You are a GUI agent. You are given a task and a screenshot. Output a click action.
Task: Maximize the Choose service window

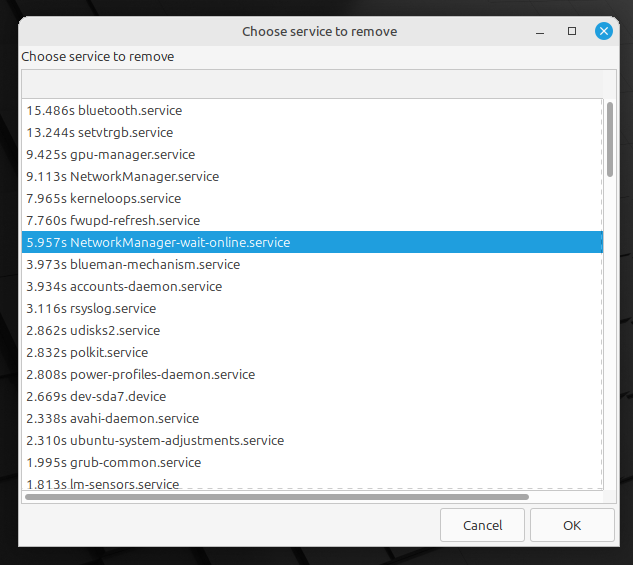click(x=572, y=31)
